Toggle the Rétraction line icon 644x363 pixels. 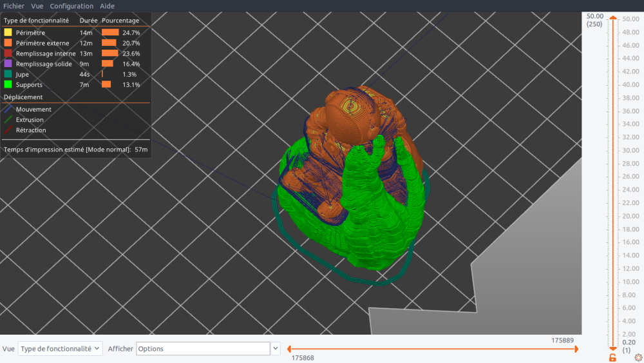click(8, 130)
